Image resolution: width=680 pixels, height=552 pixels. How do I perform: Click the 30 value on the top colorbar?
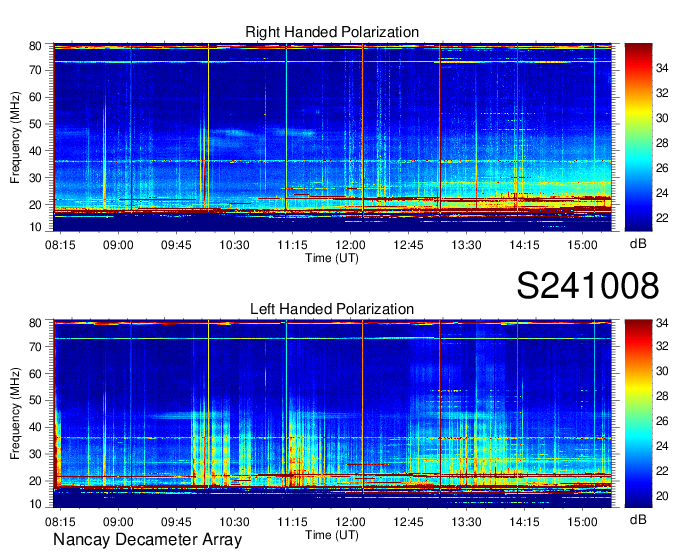[662, 118]
